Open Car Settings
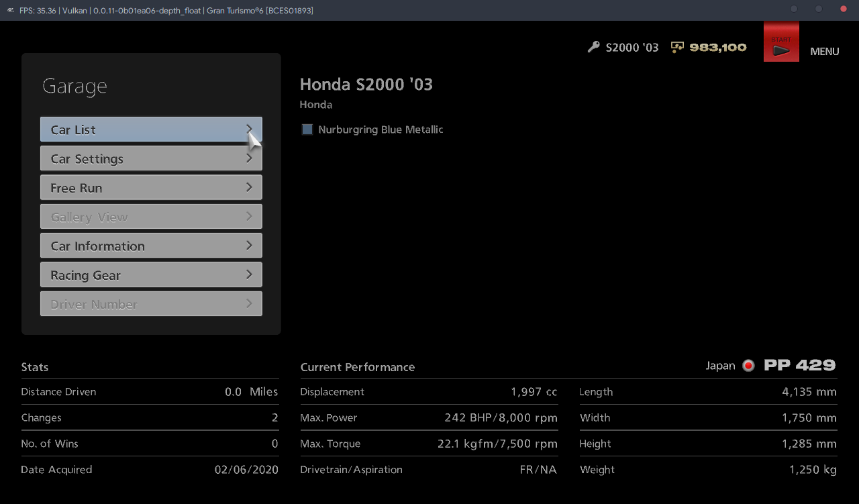Screen dimensions: 859x504 pos(151,158)
